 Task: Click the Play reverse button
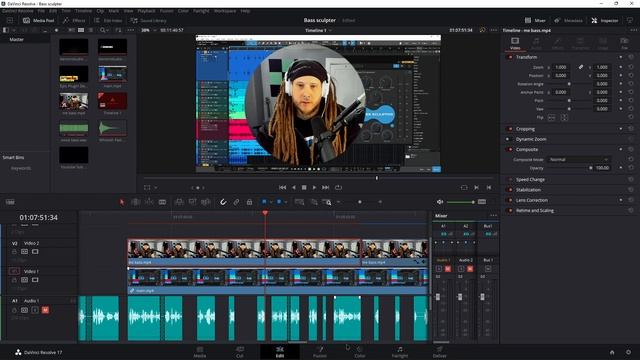tap(293, 187)
